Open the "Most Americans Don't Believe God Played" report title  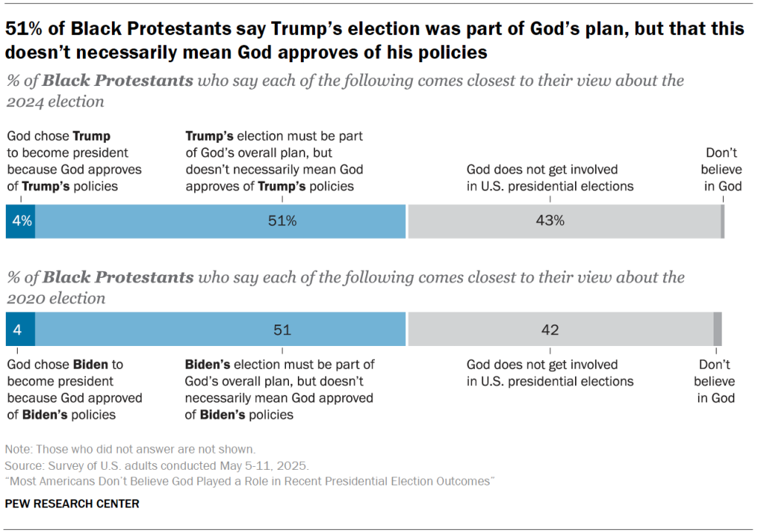pos(249,482)
